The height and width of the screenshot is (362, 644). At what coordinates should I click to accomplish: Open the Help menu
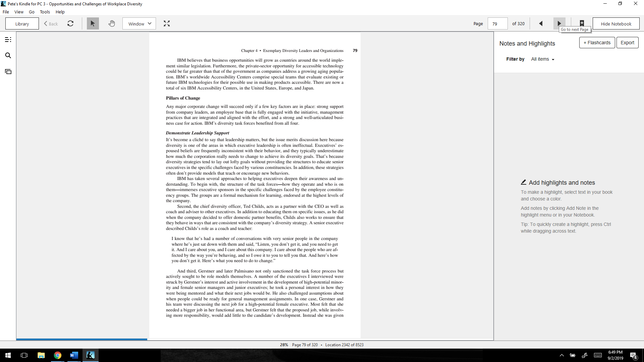60,12
